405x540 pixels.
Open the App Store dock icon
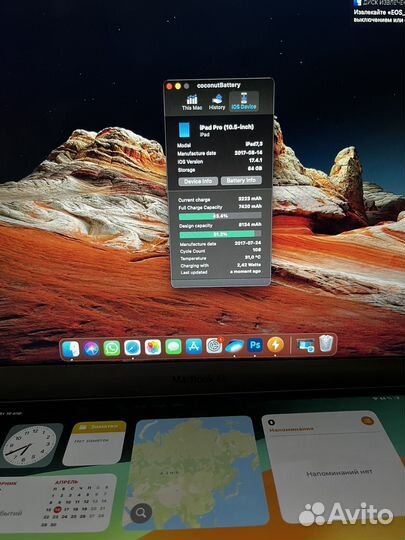(194, 346)
